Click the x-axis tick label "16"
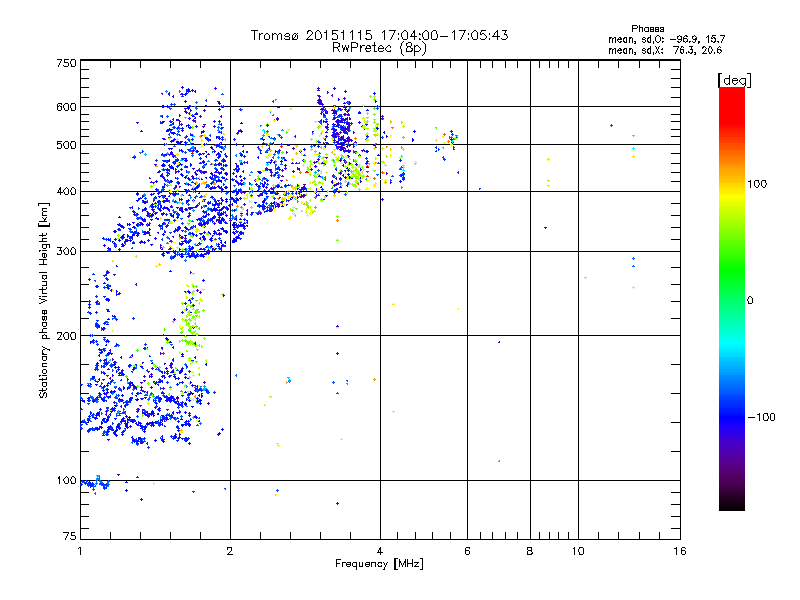This screenshot has width=800, height=600. click(x=680, y=551)
